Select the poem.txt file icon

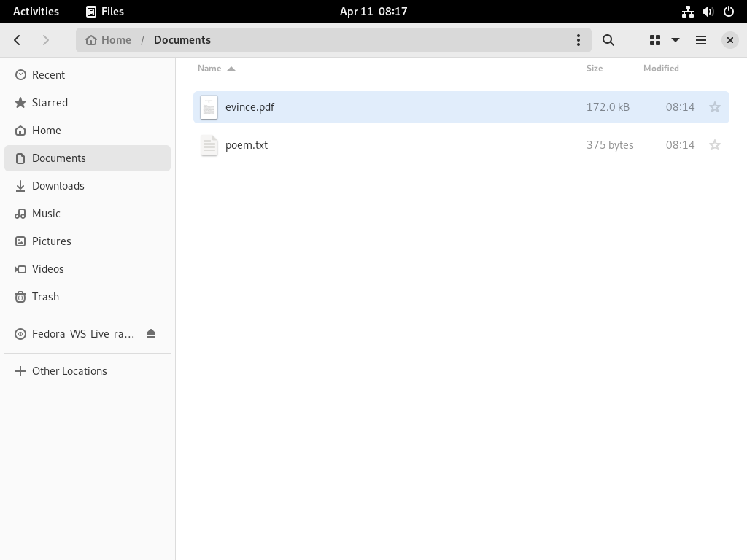click(209, 145)
